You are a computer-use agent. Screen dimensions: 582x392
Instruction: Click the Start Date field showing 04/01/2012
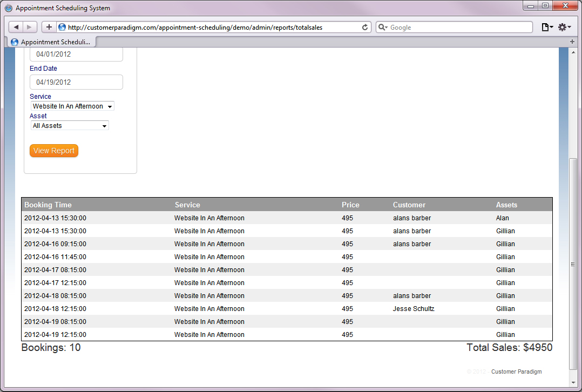point(76,54)
